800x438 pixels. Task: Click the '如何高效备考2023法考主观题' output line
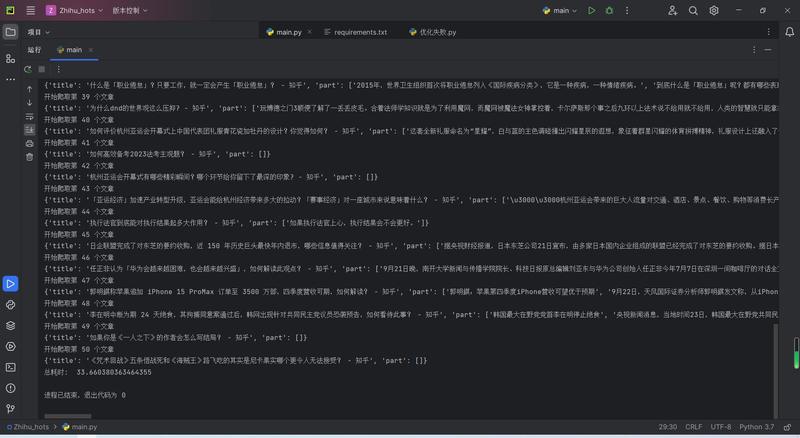point(157,154)
